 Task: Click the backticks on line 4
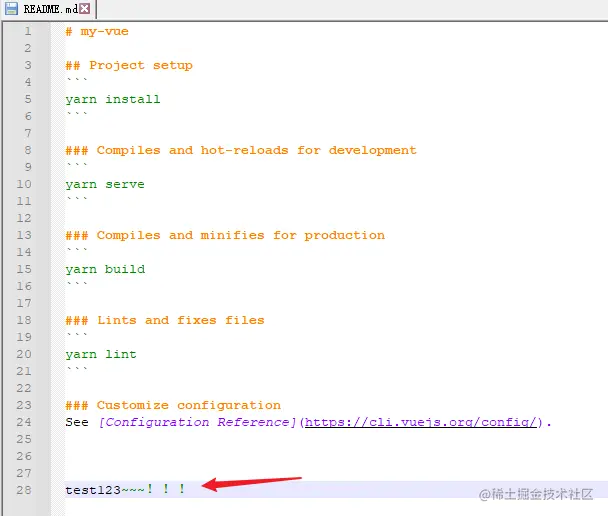77,80
